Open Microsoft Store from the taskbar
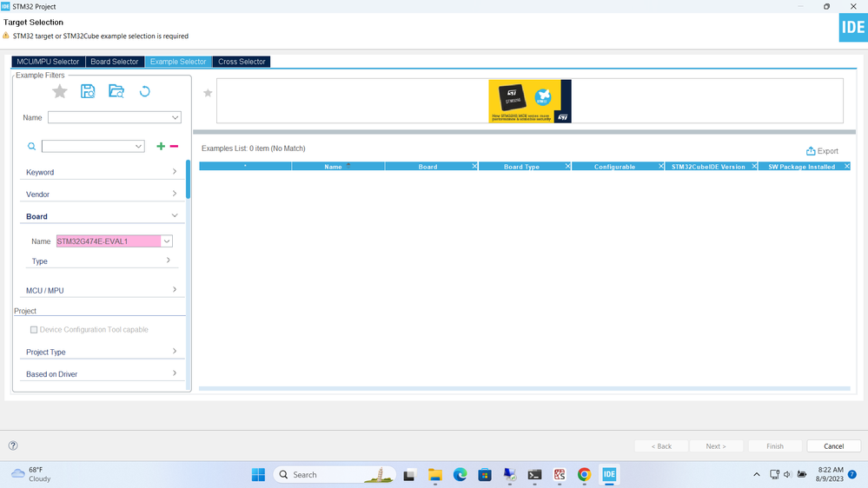Viewport: 868px width, 488px height. [x=485, y=475]
